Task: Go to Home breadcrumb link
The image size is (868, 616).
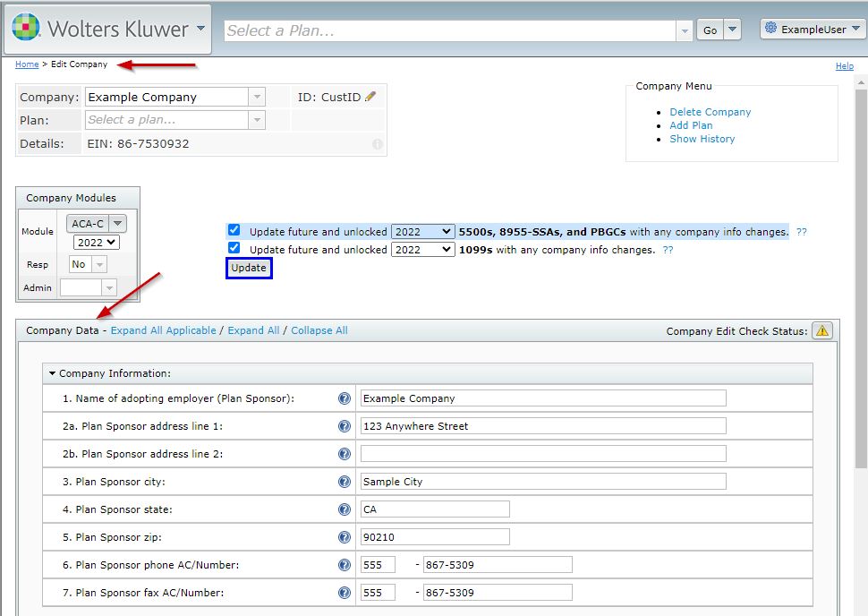Action: [27, 64]
